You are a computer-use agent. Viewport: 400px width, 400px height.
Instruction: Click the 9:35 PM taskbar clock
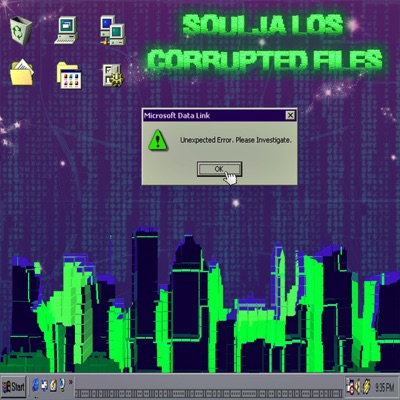[384, 388]
